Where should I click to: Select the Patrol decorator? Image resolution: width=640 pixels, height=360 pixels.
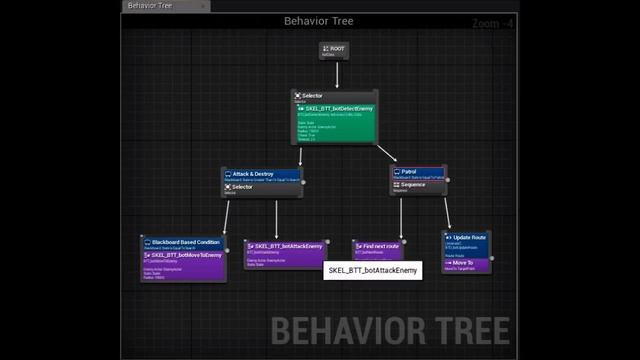(418, 173)
